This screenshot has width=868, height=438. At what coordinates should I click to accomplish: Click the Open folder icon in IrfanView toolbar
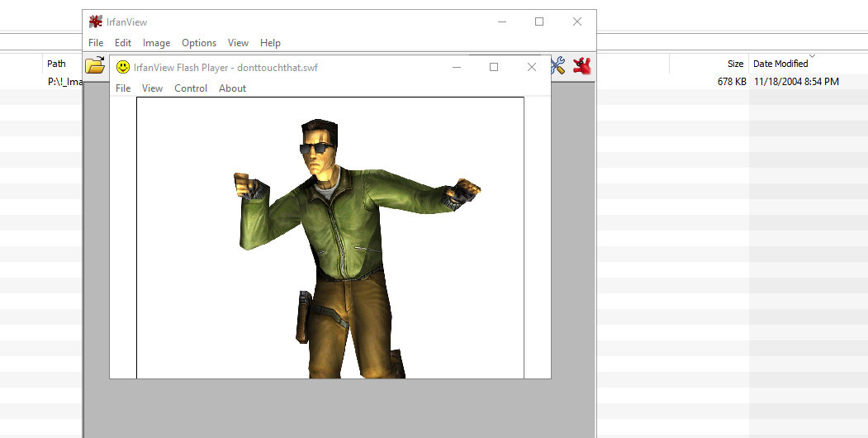point(95,65)
